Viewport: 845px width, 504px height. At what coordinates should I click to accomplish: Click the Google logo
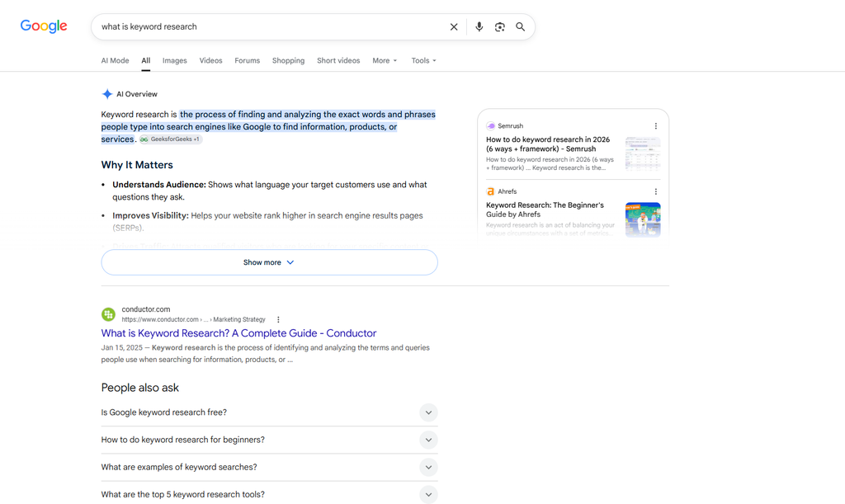click(x=44, y=26)
